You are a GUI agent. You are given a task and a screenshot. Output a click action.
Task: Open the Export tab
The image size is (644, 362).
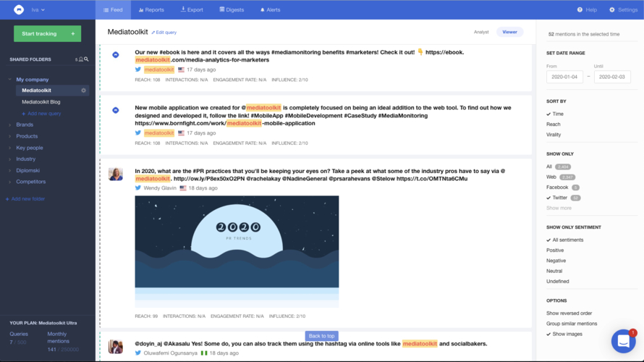point(192,10)
